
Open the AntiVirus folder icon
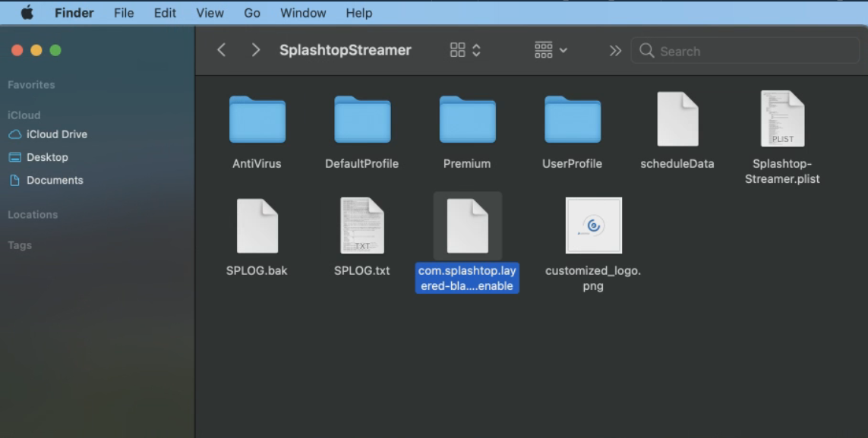point(257,119)
